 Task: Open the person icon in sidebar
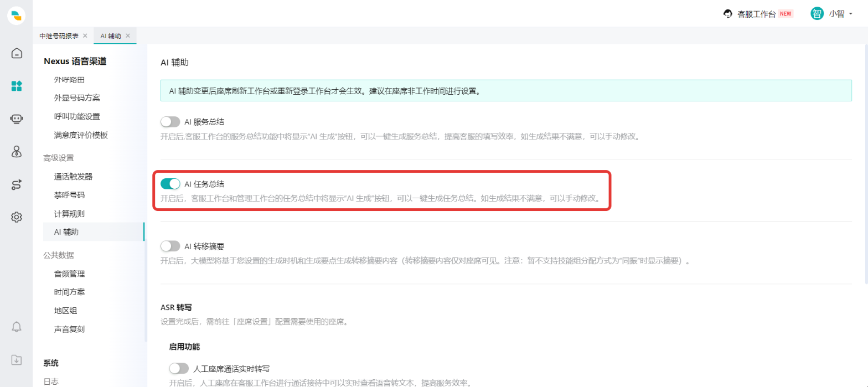(17, 152)
